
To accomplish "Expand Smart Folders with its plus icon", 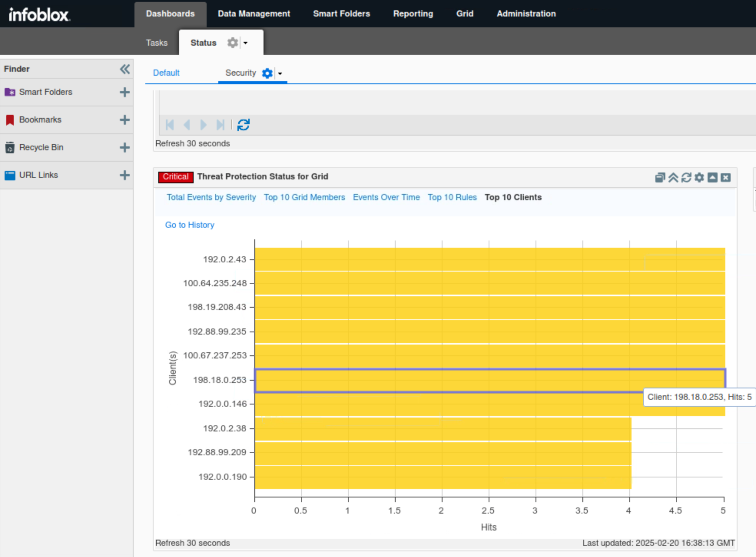I will (124, 92).
